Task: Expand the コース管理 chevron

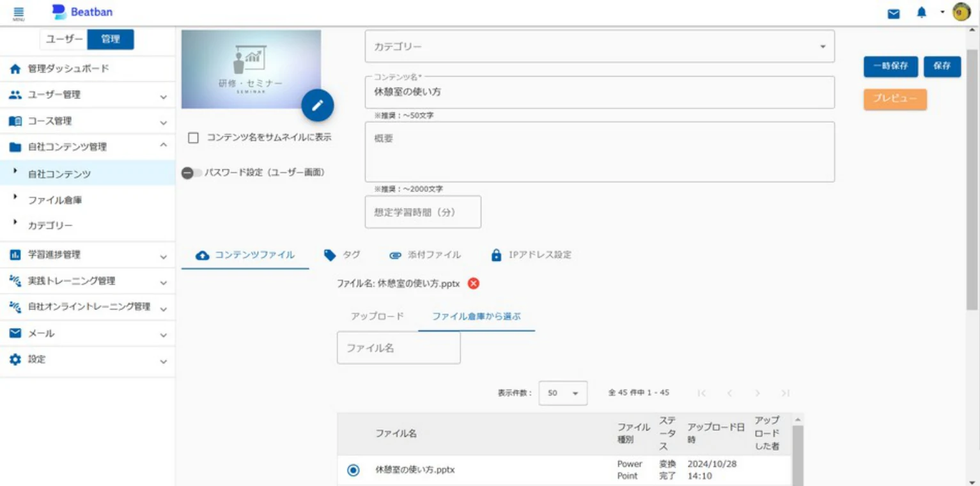Action: click(x=164, y=122)
